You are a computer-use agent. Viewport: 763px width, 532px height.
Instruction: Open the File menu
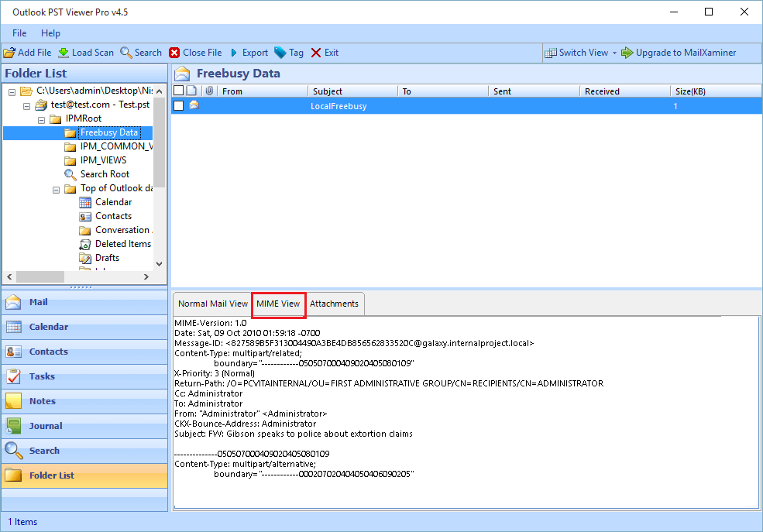[x=19, y=33]
